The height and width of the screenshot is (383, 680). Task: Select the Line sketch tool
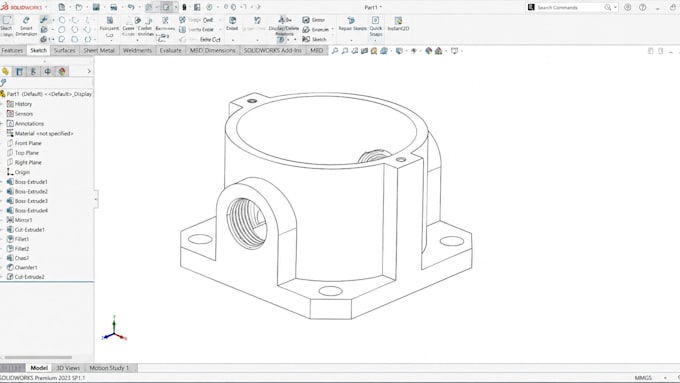(x=44, y=20)
